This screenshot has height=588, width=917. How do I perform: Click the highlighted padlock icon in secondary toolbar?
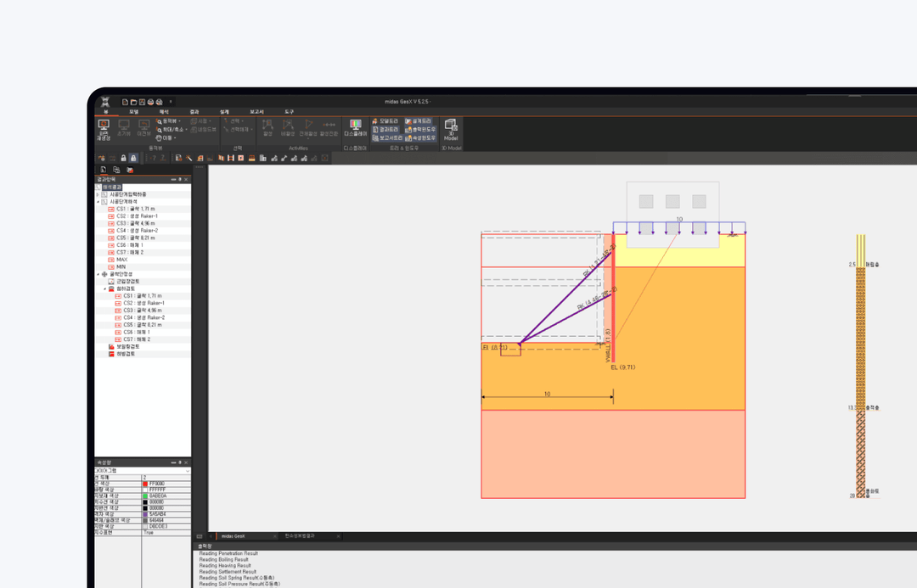click(133, 159)
